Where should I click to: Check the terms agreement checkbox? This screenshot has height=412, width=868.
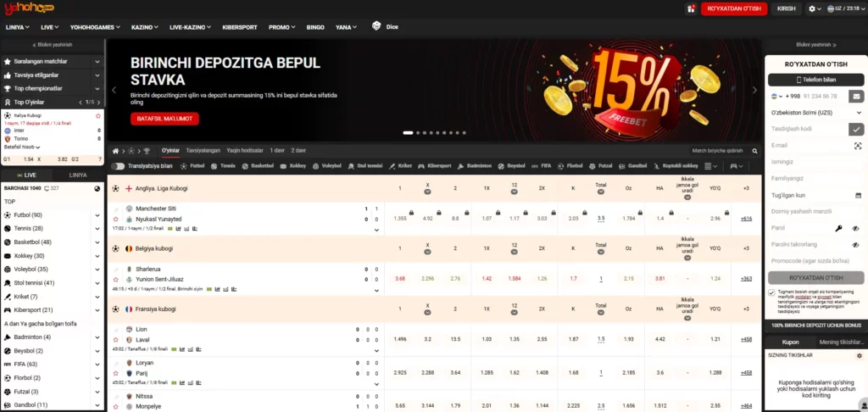pyautogui.click(x=771, y=292)
